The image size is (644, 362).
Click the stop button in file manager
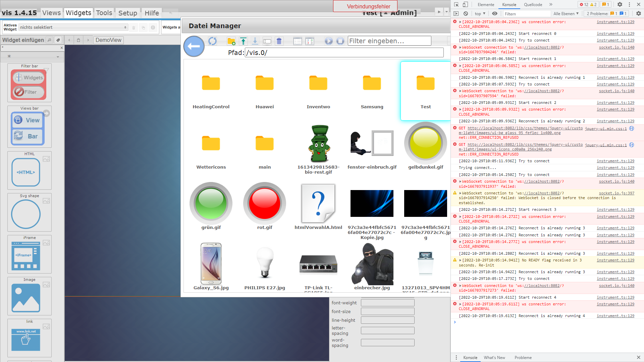340,41
